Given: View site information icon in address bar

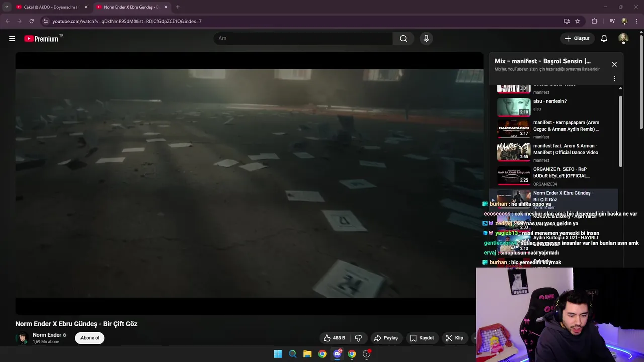Looking at the screenshot, I should pyautogui.click(x=46, y=21).
